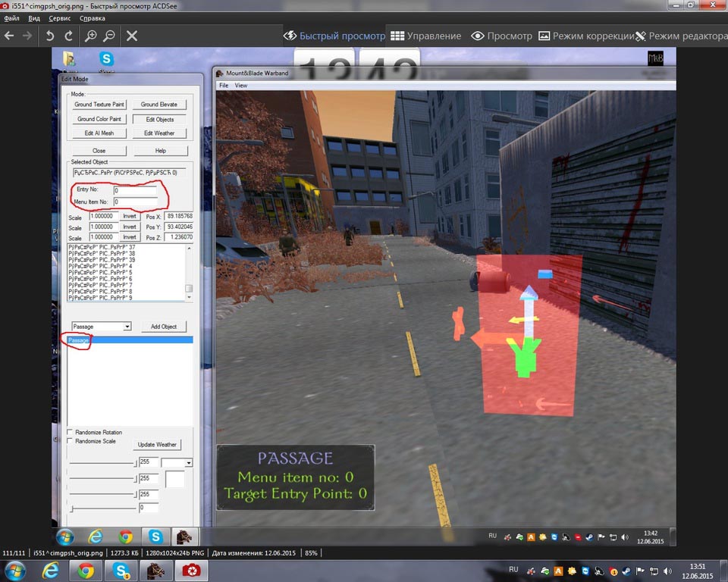Viewport: 728px width, 582px height.
Task: Enable the Randomize Rotation checkbox
Action: point(71,433)
